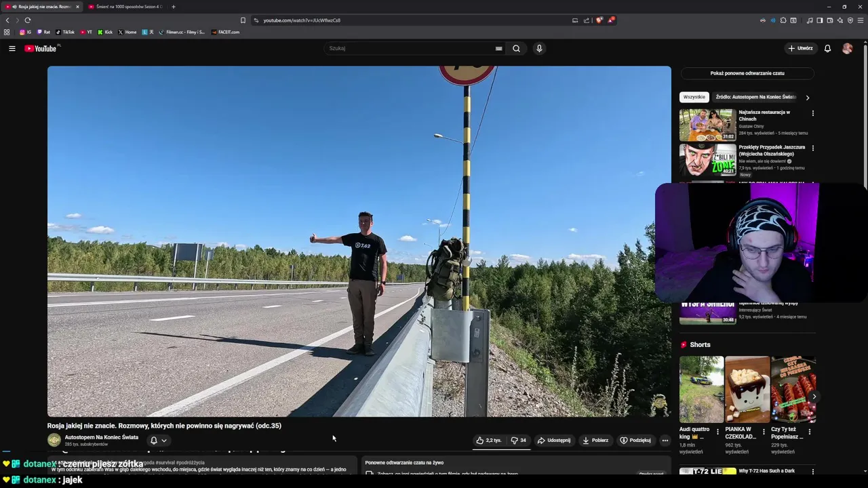The image size is (868, 488).
Task: Switch to Śmierć na 1000 sposobów tab
Action: [125, 7]
